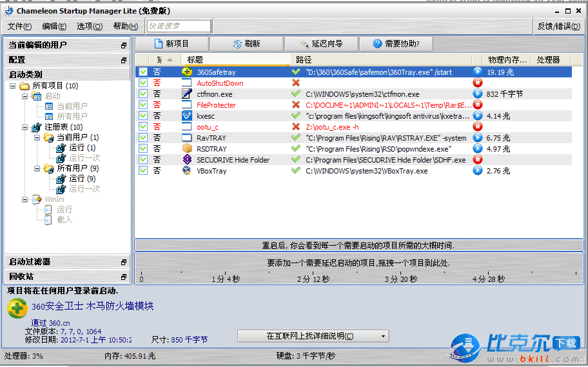Click green check path icon for kxesc
The width and height of the screenshot is (588, 367).
[x=296, y=115]
